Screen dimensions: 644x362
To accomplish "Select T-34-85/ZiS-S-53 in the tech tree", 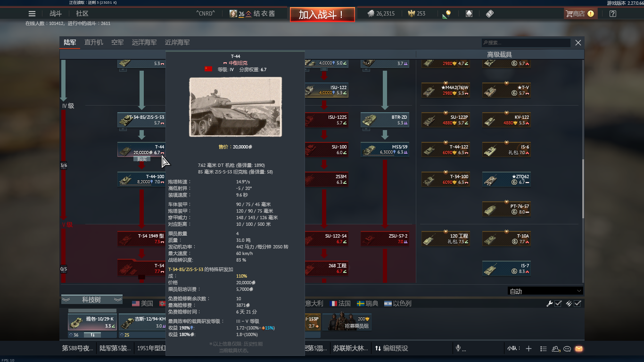I will click(141, 120).
